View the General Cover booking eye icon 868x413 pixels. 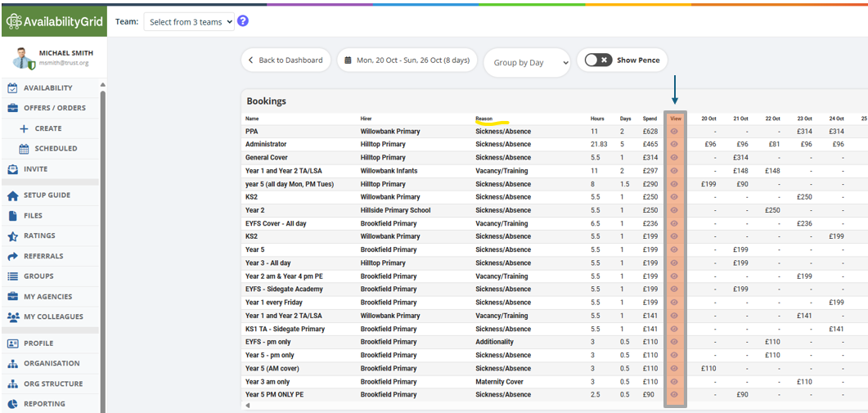(674, 157)
